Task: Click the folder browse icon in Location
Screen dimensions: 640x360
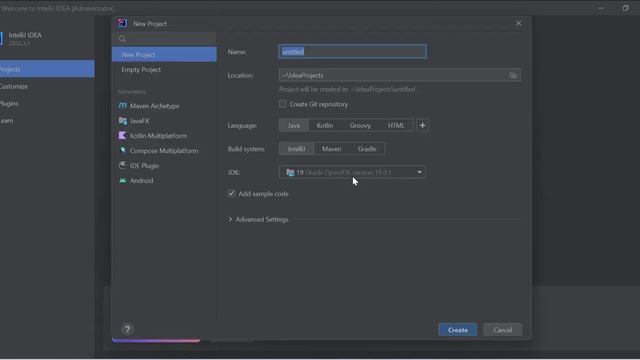Action: pos(513,76)
